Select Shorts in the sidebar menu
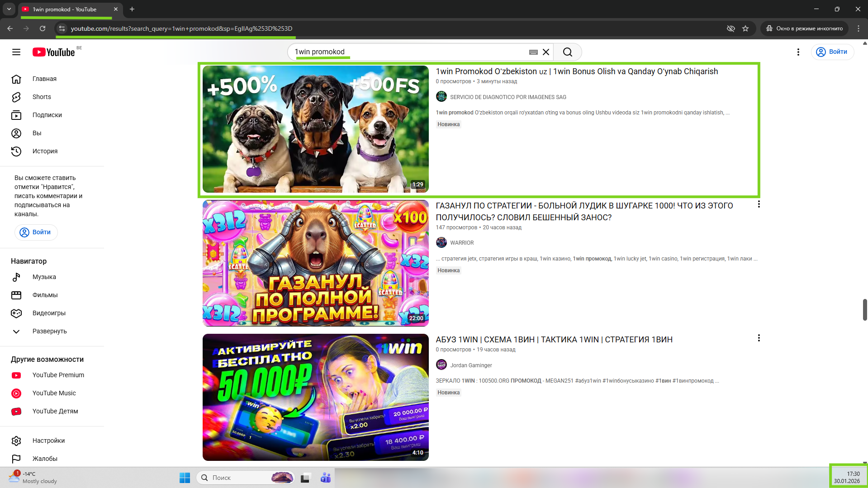This screenshot has width=868, height=488. tap(52, 97)
